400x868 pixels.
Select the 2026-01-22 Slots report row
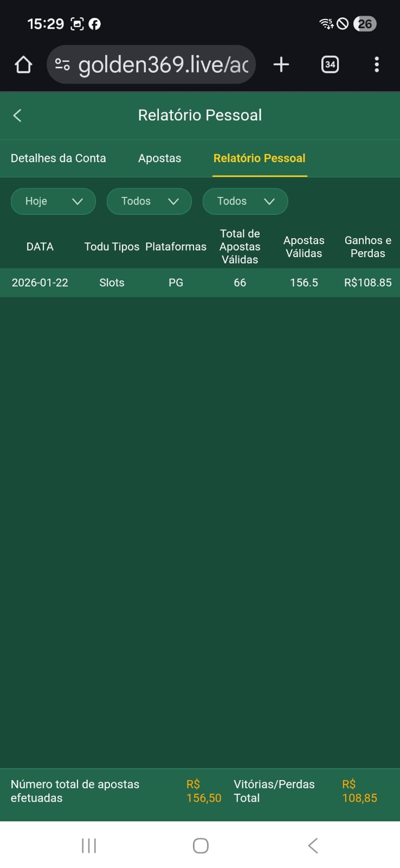pos(200,283)
